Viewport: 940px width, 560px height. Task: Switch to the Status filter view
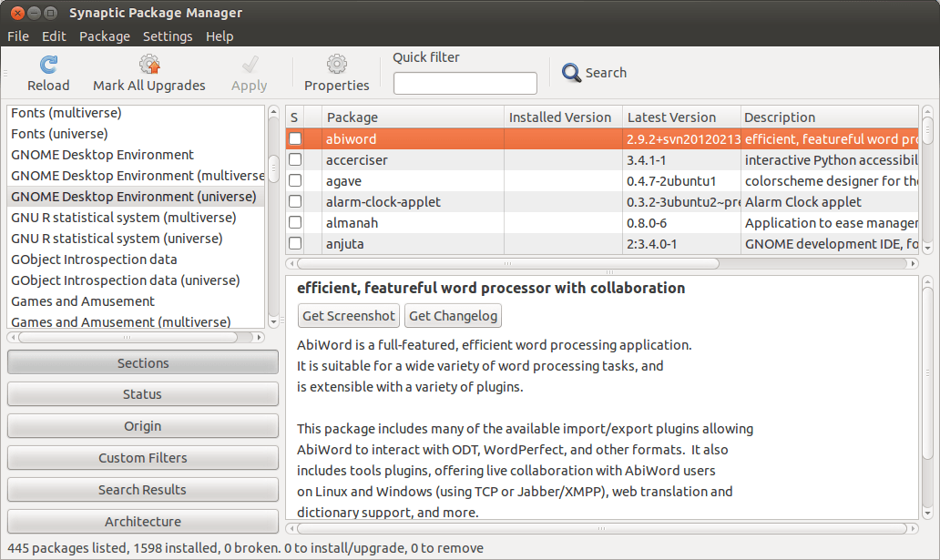pyautogui.click(x=143, y=394)
